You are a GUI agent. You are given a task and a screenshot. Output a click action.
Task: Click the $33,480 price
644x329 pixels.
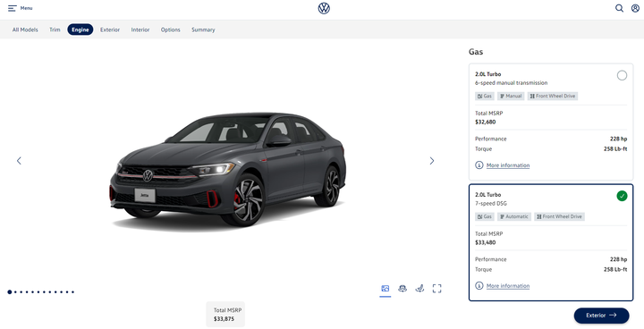(485, 242)
